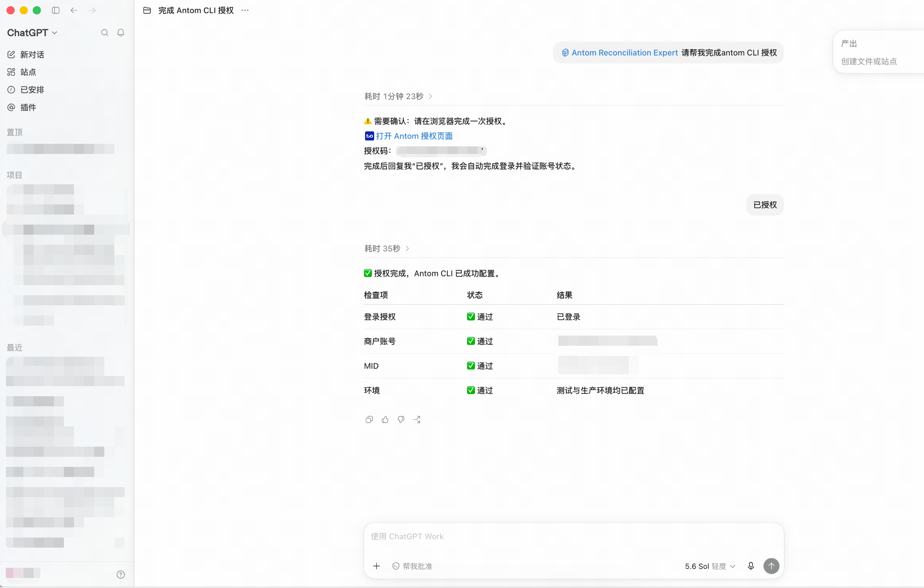
Task: Give thumbs down to the response
Action: click(x=401, y=419)
